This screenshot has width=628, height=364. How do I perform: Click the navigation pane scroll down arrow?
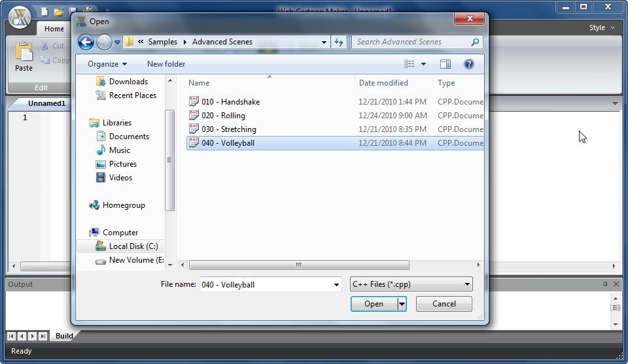tap(170, 265)
